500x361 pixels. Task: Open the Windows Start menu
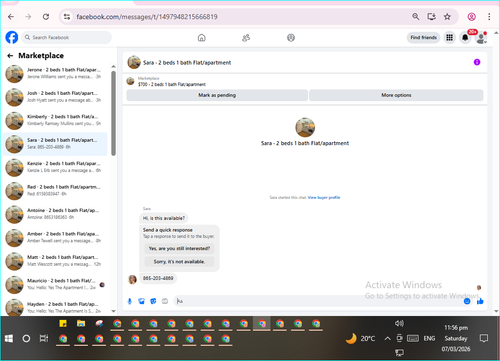(x=9, y=339)
